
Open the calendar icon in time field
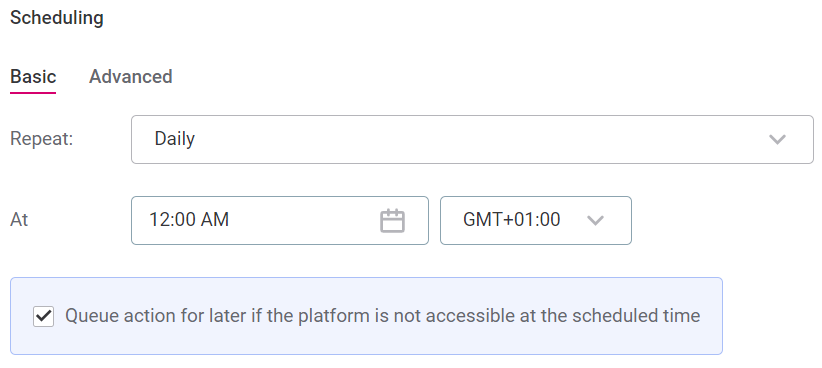click(x=392, y=220)
